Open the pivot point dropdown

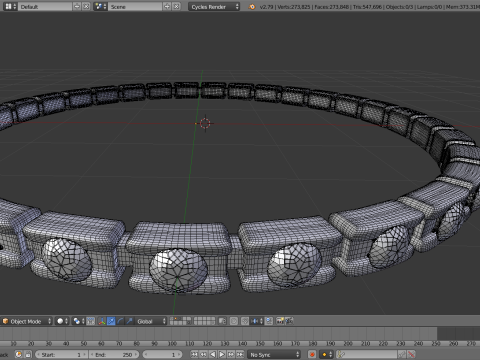click(x=79, y=321)
